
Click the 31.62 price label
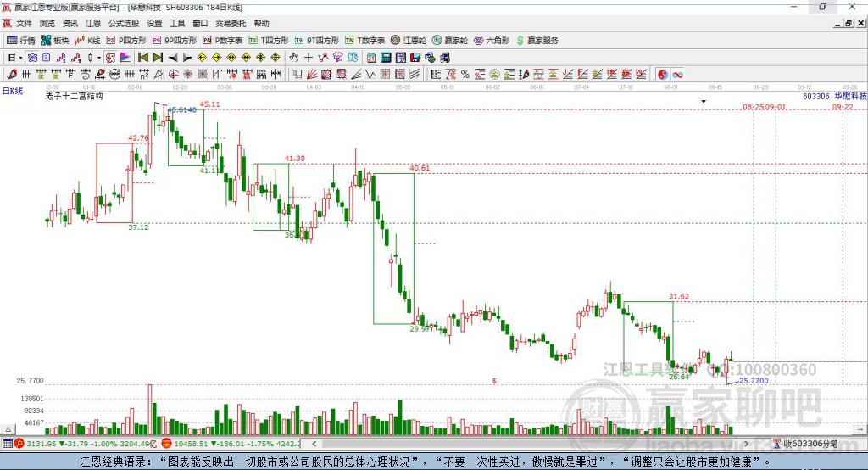[x=679, y=296]
